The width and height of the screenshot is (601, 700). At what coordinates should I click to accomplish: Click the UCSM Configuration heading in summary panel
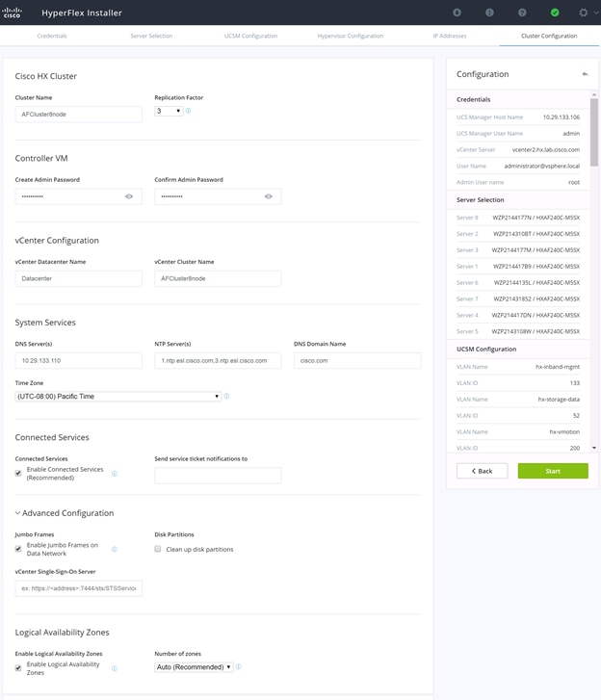click(x=486, y=350)
